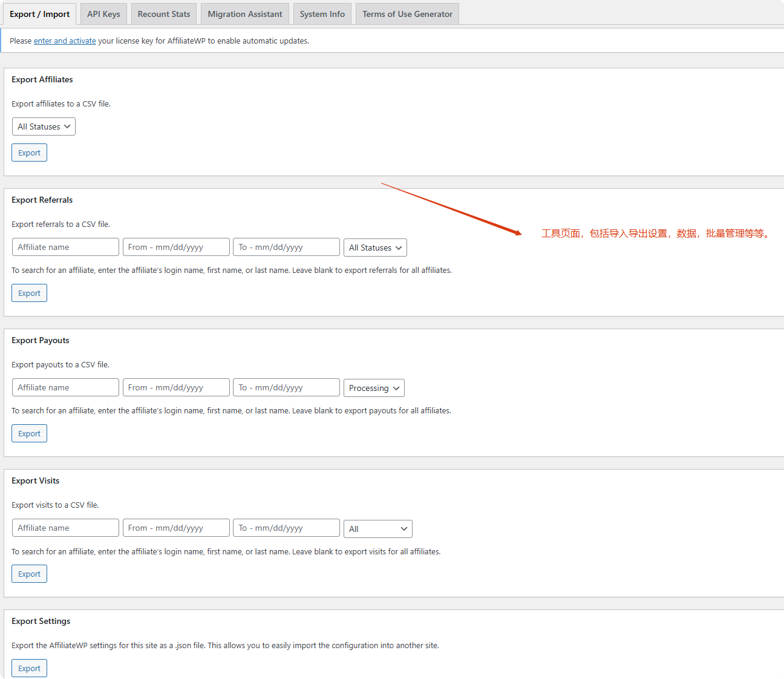
Task: Click Export button under Export Visits
Action: click(x=29, y=574)
